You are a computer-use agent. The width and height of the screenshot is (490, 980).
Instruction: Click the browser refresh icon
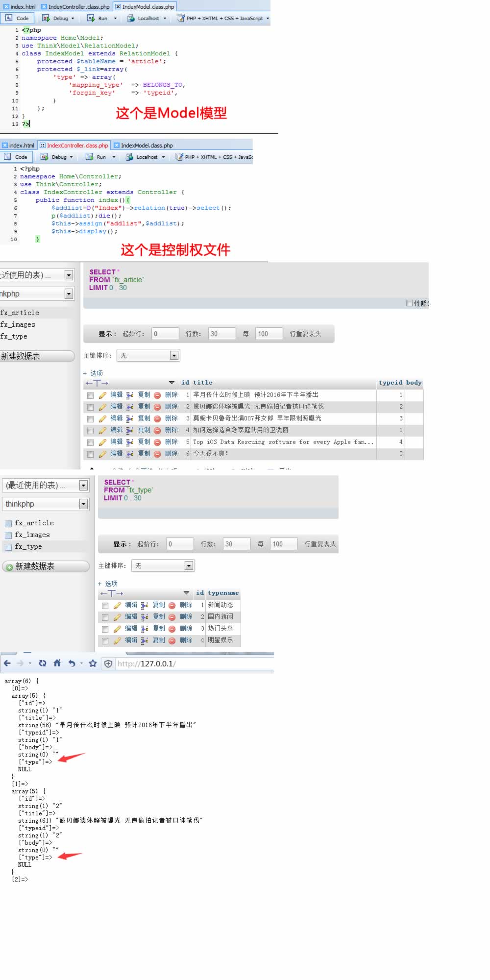click(x=43, y=663)
